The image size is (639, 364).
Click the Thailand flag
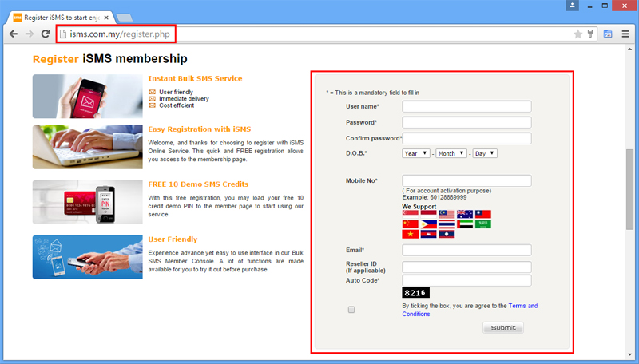447,224
